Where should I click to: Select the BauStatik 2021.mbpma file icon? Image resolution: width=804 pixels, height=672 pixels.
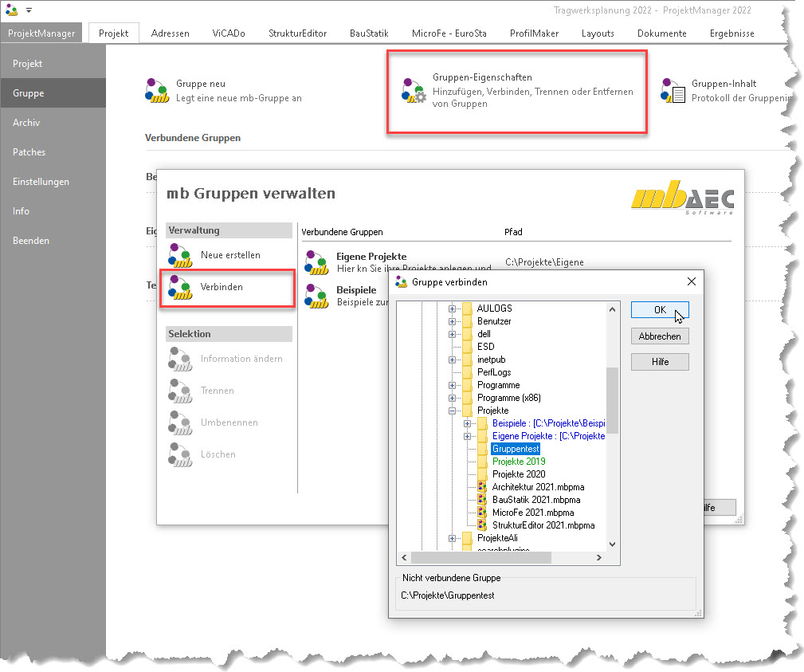482,500
